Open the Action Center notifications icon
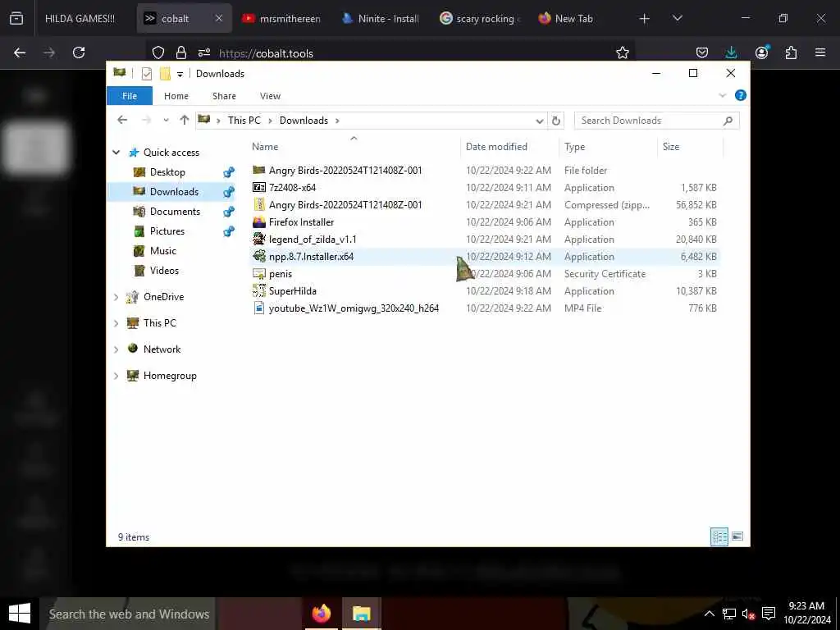Viewport: 840px width, 630px height. tap(768, 614)
